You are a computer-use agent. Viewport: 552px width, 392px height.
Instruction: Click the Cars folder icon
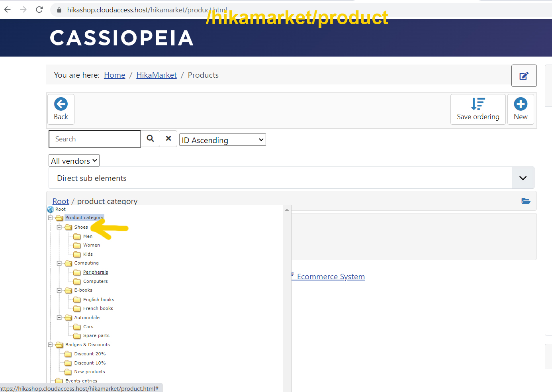[77, 327]
